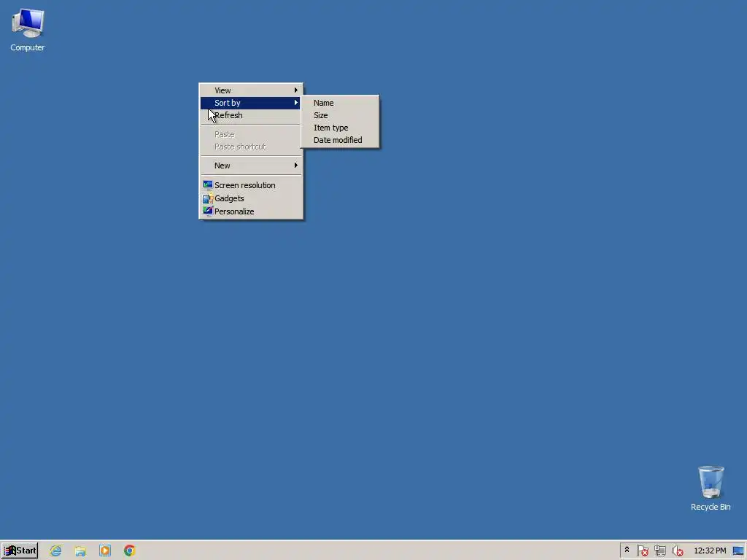Screen dimensions: 747x560
Task: Sort desktop icons by Name
Action: 340,103
